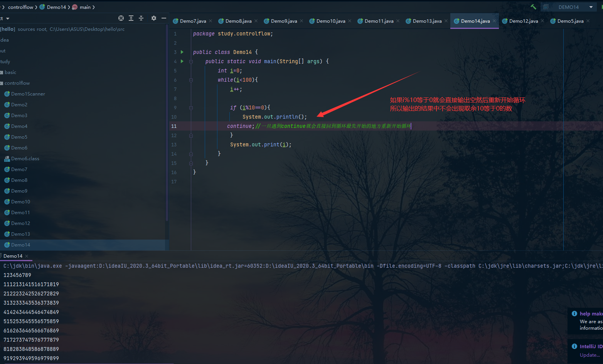This screenshot has width=603, height=364.
Task: Click console output line 123456789
Action: point(17,275)
